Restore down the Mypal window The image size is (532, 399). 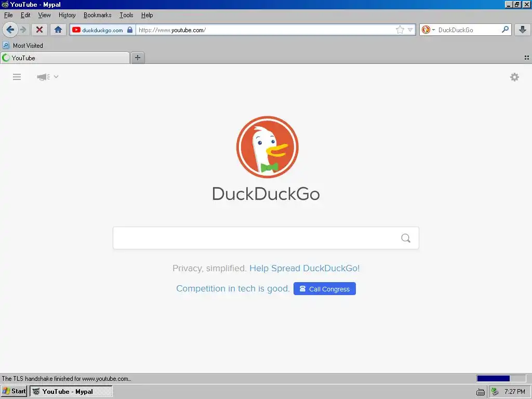pyautogui.click(x=516, y=4)
